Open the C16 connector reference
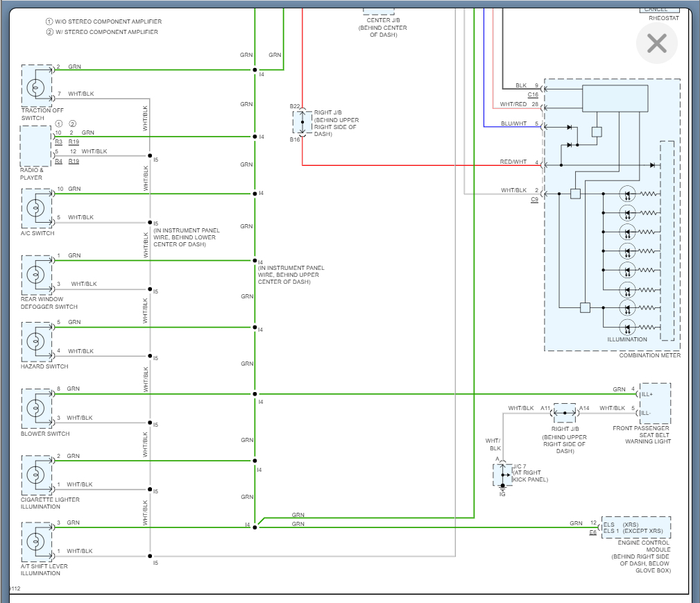 (533, 94)
